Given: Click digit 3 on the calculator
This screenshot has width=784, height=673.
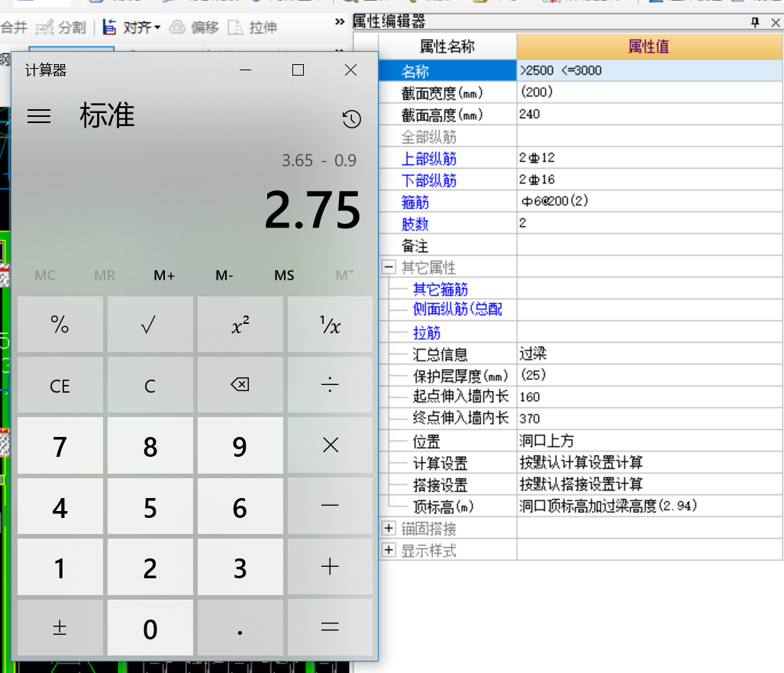Looking at the screenshot, I should (240, 566).
